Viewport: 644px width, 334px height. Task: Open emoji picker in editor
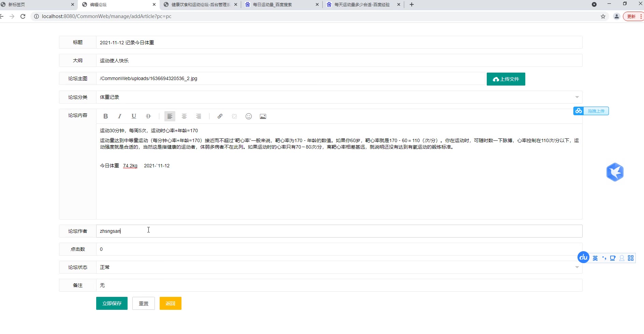coord(249,116)
